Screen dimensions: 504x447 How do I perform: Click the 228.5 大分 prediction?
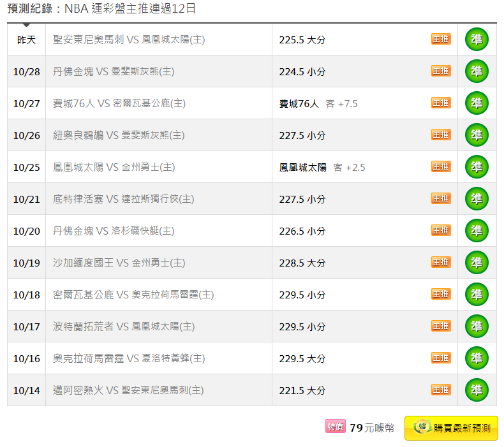(x=302, y=263)
